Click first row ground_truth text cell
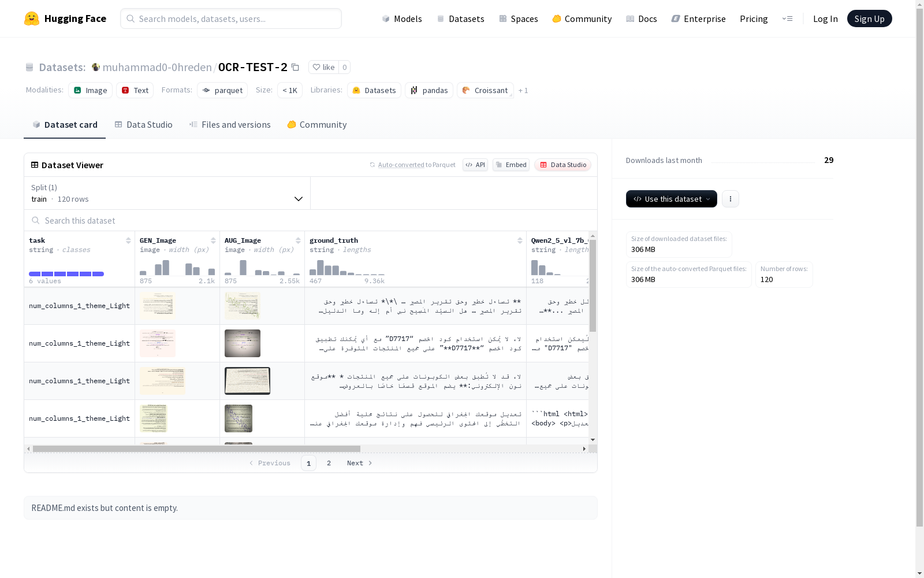The image size is (924, 578). click(415, 306)
